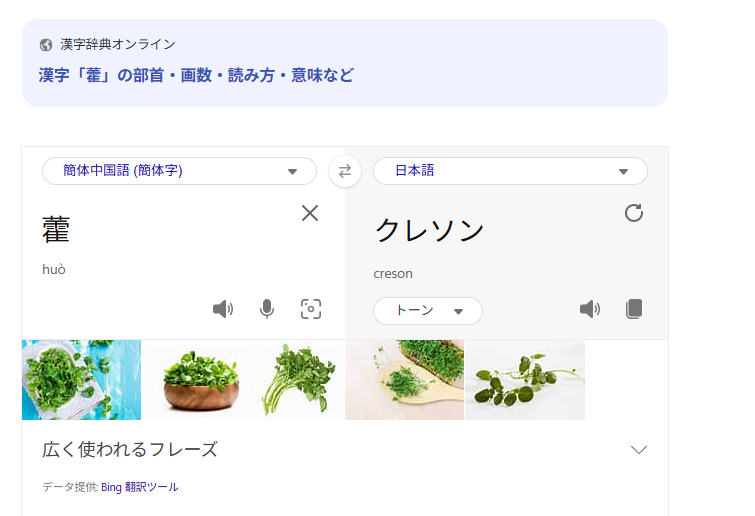The height and width of the screenshot is (516, 755).
Task: Start voice input with microphone
Action: coord(267,310)
